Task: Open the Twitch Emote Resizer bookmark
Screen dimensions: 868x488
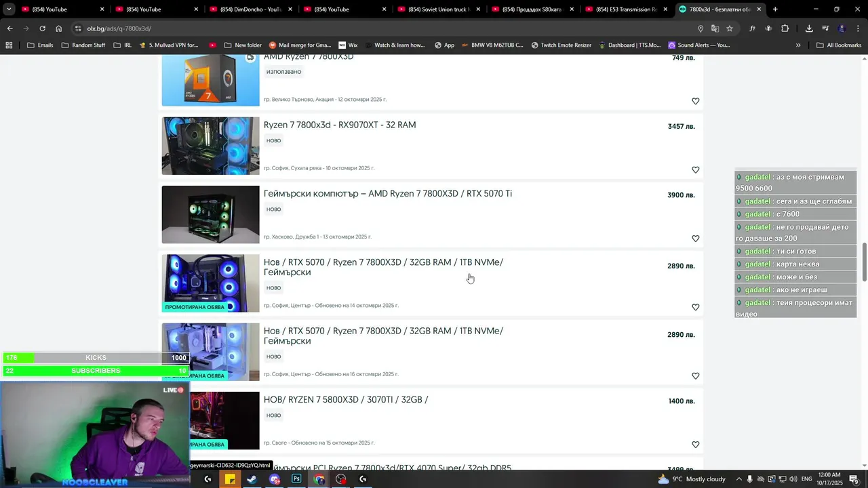Action: point(563,45)
